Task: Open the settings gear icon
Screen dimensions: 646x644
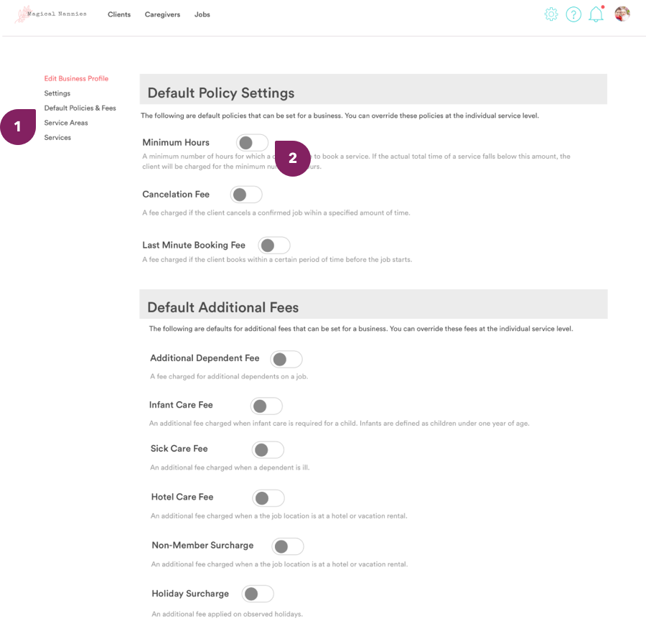Action: (551, 14)
